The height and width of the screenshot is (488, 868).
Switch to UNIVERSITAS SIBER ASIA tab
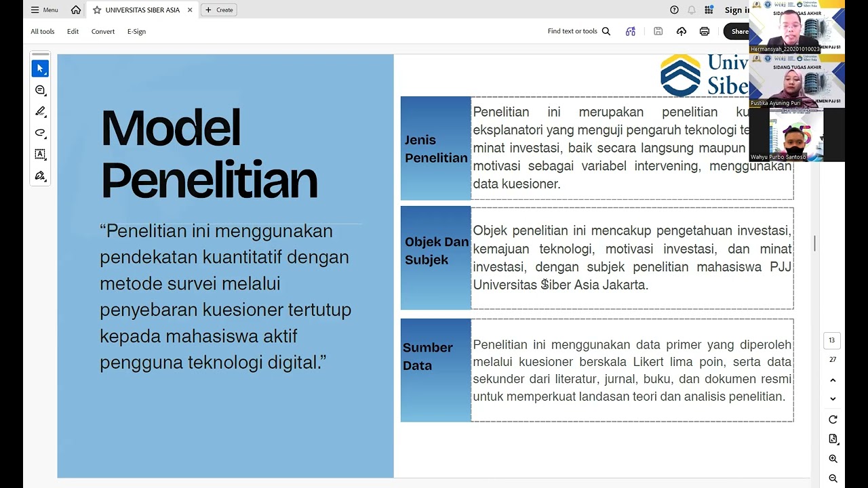click(x=142, y=10)
